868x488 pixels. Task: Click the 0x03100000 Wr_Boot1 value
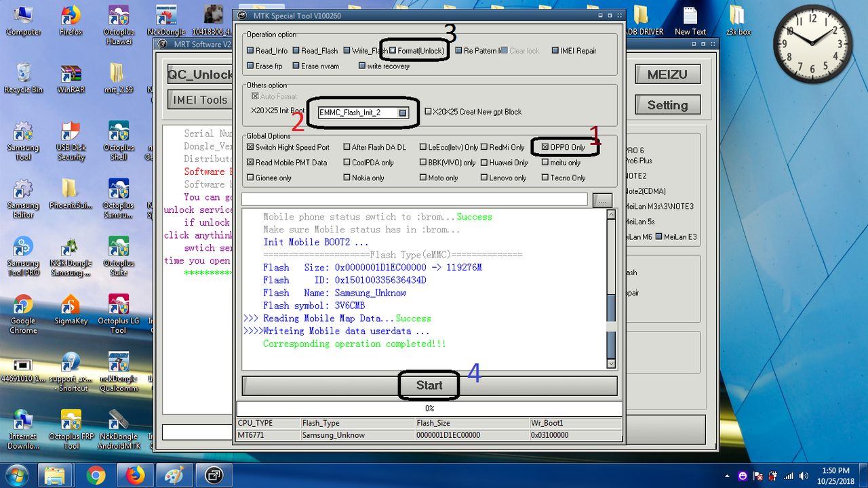[x=574, y=435]
